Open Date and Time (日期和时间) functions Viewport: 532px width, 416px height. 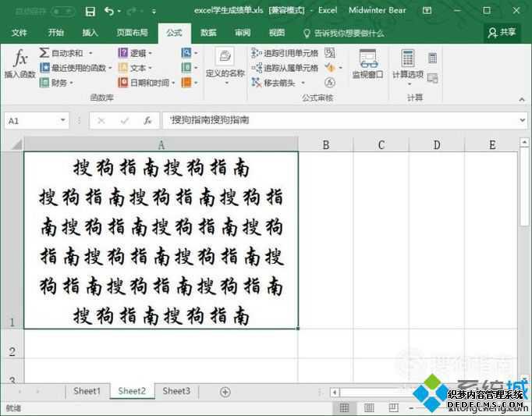tap(144, 83)
